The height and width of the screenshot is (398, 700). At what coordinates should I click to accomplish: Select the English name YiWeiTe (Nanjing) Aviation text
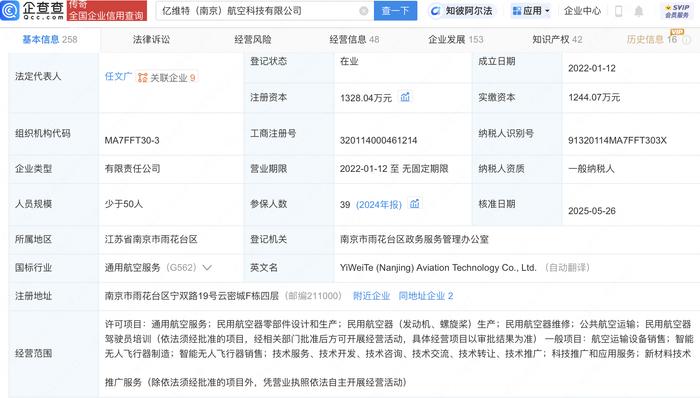click(438, 268)
